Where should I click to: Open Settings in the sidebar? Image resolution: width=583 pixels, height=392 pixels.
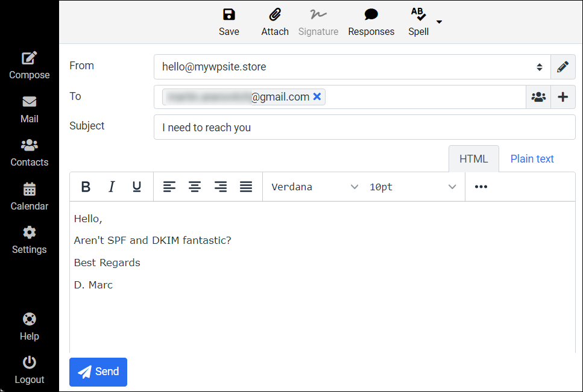30,240
